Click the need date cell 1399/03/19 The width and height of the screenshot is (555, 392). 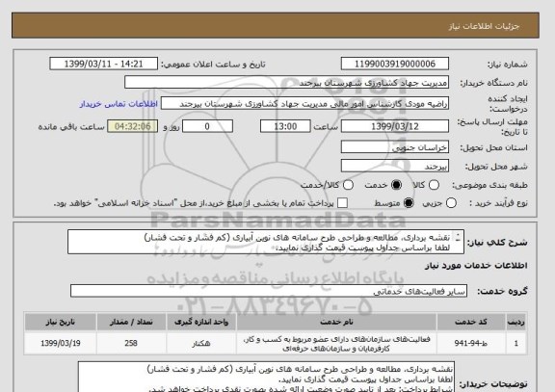(60, 343)
